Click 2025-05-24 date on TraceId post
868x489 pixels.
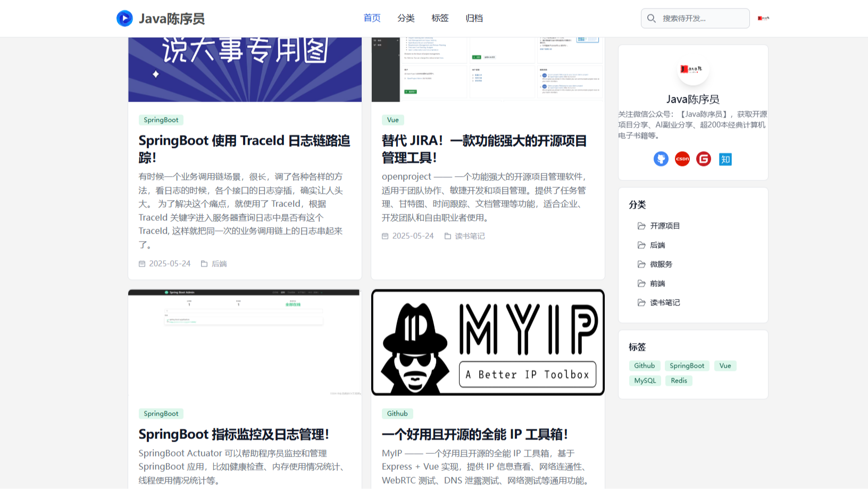tap(170, 263)
